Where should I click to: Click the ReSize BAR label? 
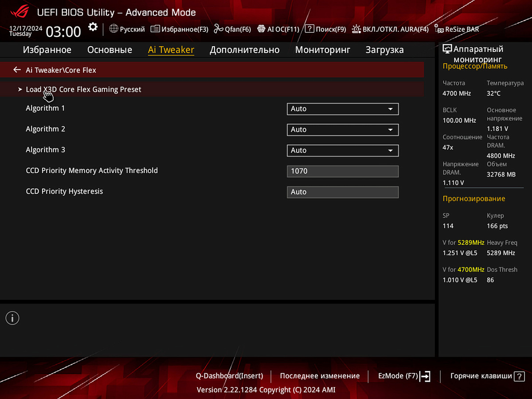462,29
